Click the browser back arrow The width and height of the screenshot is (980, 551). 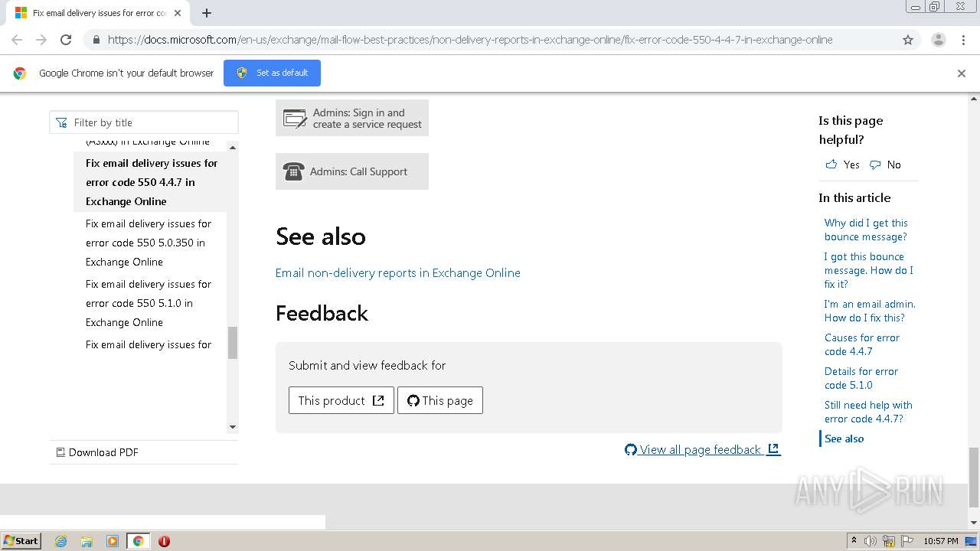point(17,40)
